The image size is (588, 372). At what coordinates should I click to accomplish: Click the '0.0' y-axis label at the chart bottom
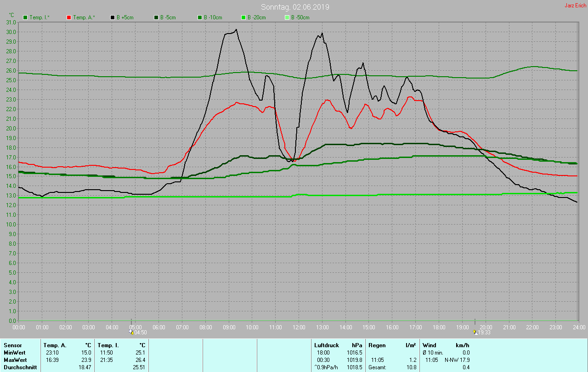coord(12,321)
